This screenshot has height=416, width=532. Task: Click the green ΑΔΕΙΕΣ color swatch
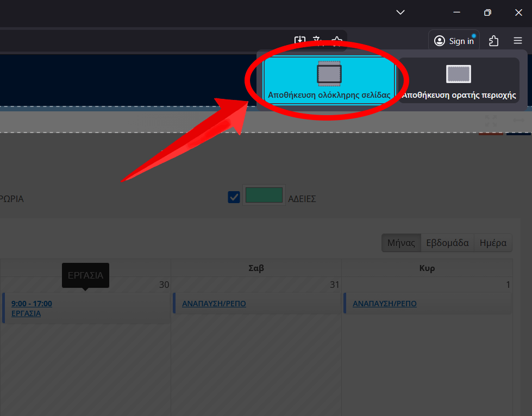(x=264, y=195)
